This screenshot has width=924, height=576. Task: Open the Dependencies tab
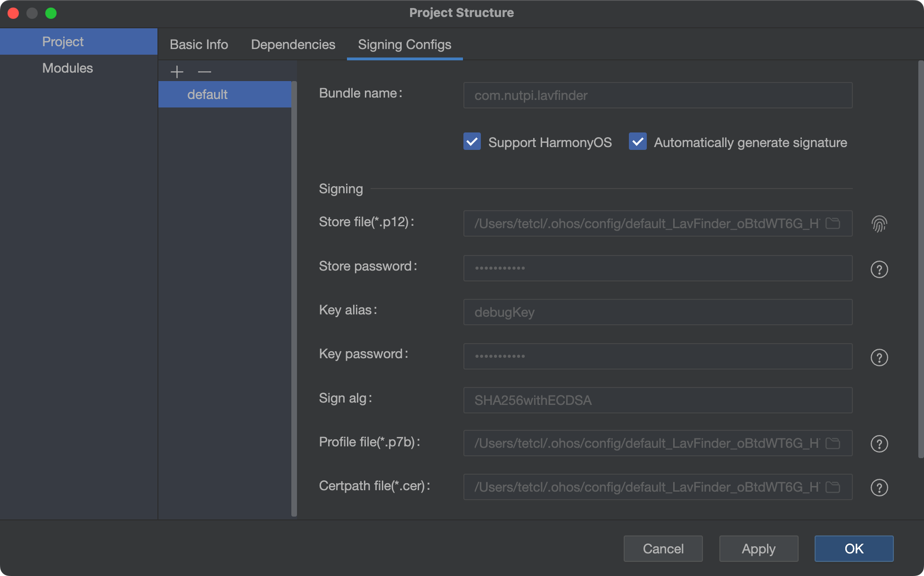[293, 44]
